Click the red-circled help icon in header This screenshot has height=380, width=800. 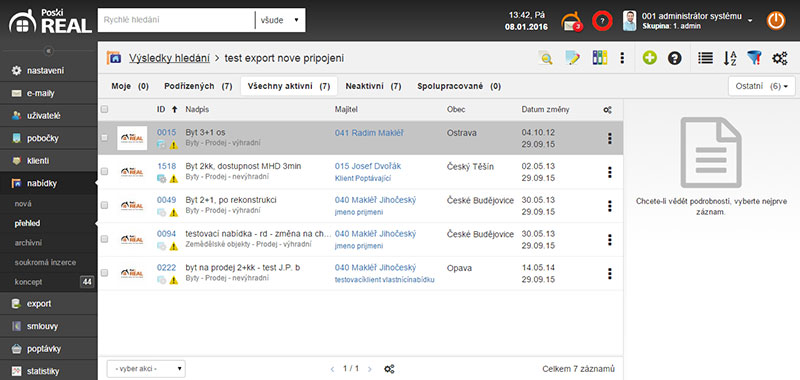pyautogui.click(x=602, y=21)
